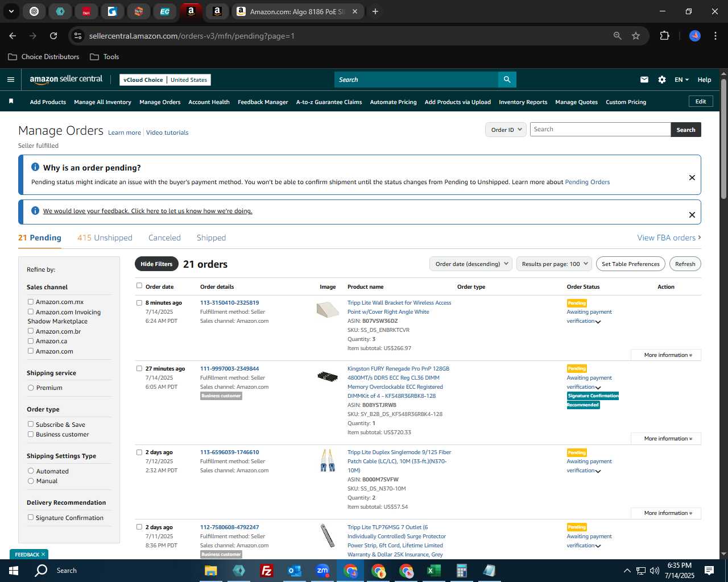Image resolution: width=728 pixels, height=582 pixels.
Task: Check the Amazon.com.br sales channel
Action: click(x=31, y=331)
